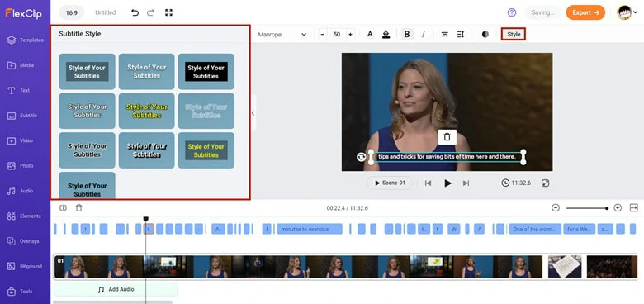Image resolution: width=644 pixels, height=304 pixels.
Task: Open the text highlight fill color icon
Action: pos(386,35)
